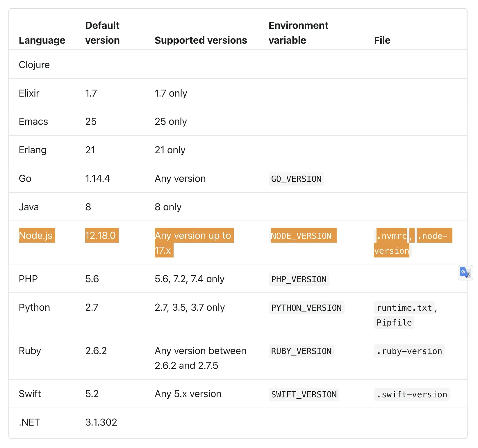
Task: Click the .swift-version file name
Action: click(411, 394)
